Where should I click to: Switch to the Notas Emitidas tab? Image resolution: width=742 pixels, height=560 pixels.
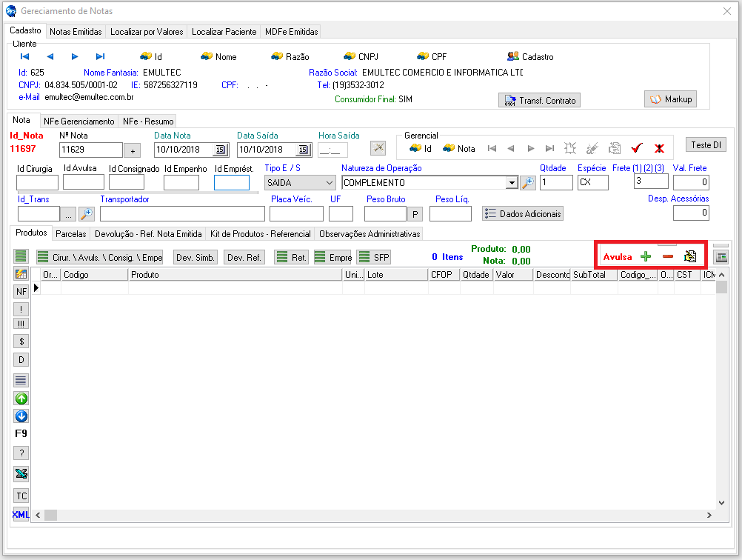pyautogui.click(x=76, y=32)
